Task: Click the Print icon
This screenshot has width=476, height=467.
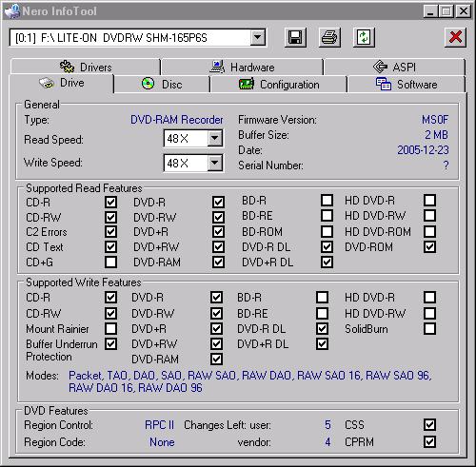Action: [x=329, y=37]
